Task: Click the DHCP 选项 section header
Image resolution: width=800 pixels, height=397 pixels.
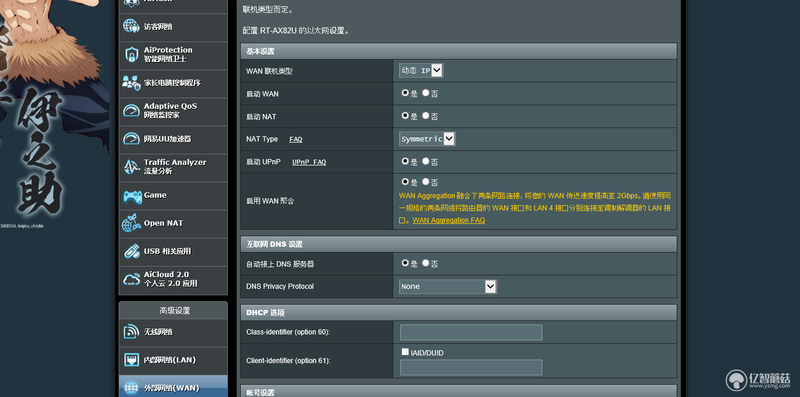Action: (x=459, y=313)
